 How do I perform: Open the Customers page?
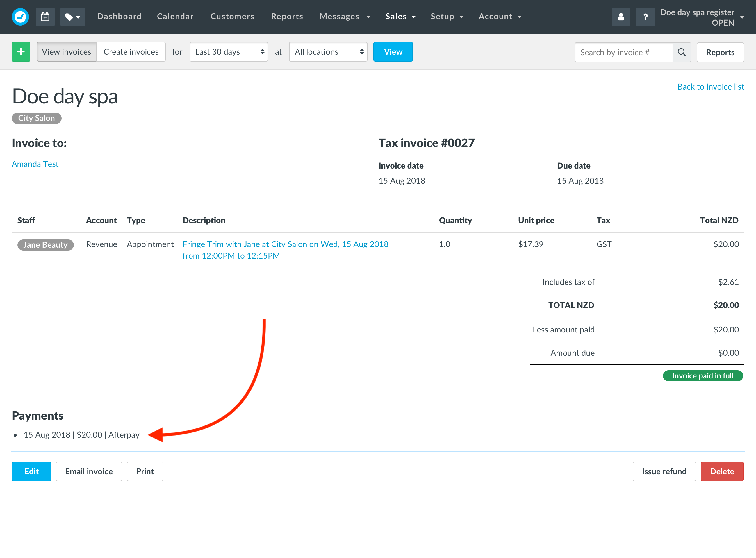(232, 16)
